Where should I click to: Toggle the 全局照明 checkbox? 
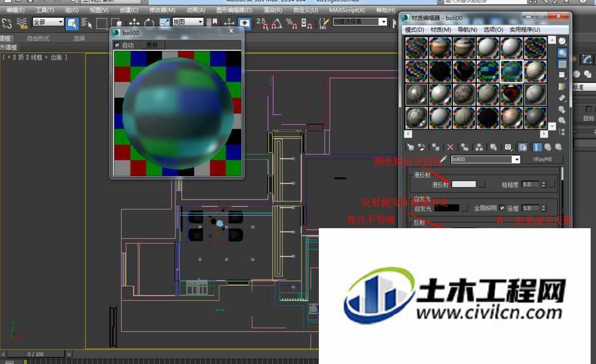pyautogui.click(x=502, y=208)
